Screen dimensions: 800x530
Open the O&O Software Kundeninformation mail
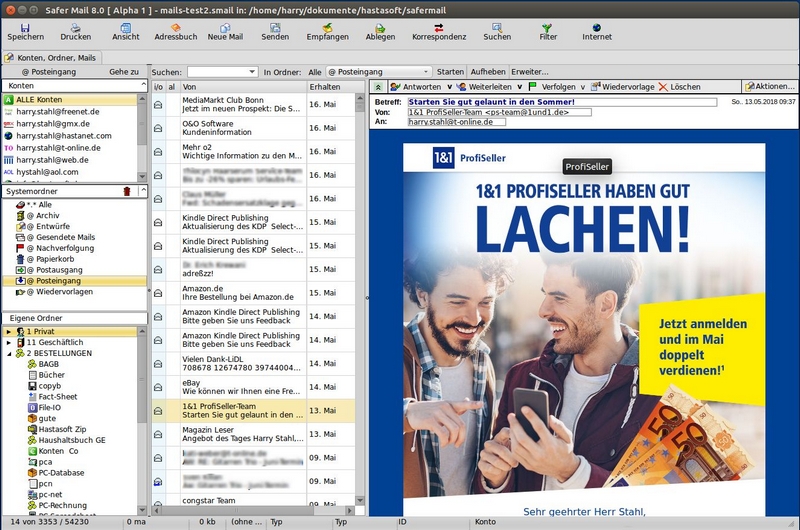254,128
